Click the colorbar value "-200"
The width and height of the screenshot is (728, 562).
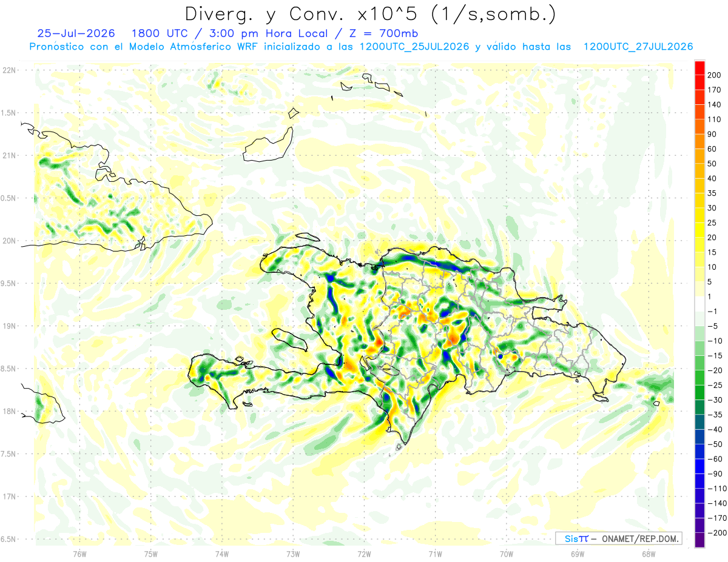[x=716, y=533]
